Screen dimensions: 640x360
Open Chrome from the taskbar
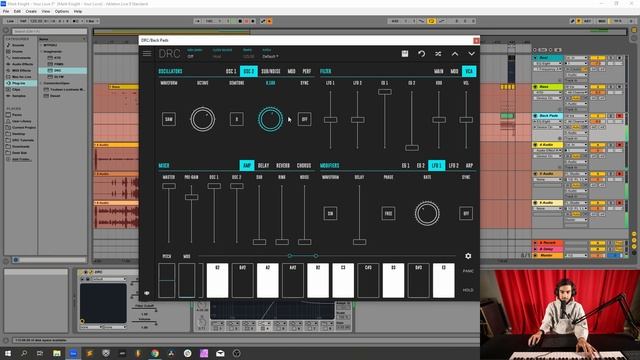155,353
